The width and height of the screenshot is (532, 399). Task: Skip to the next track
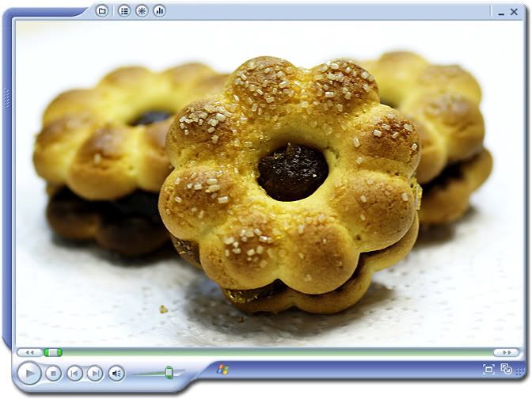pos(95,373)
